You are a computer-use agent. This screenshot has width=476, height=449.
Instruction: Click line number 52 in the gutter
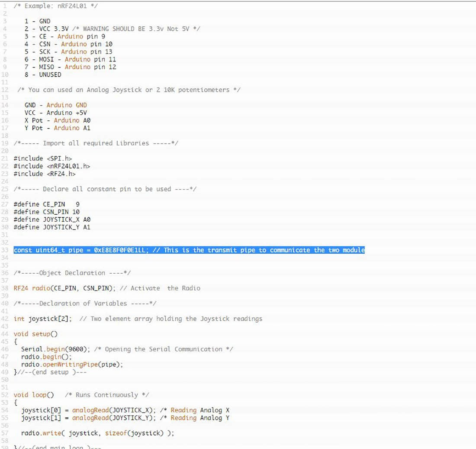(x=5, y=395)
